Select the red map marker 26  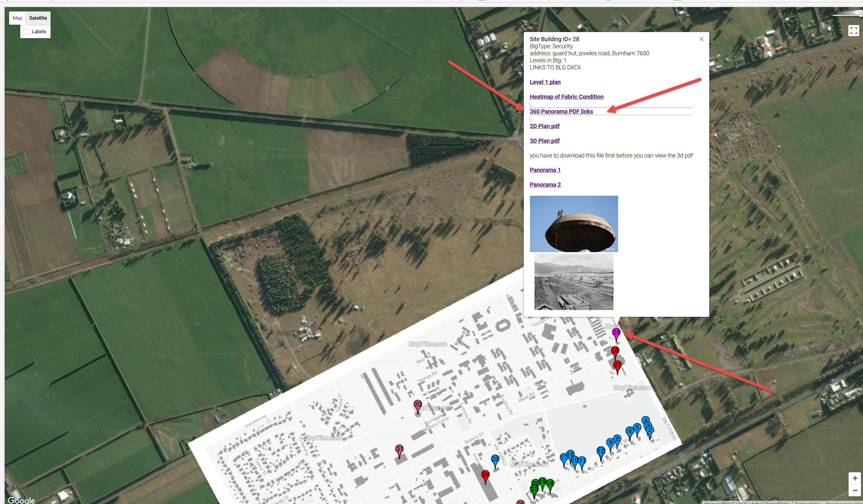pyautogui.click(x=615, y=351)
